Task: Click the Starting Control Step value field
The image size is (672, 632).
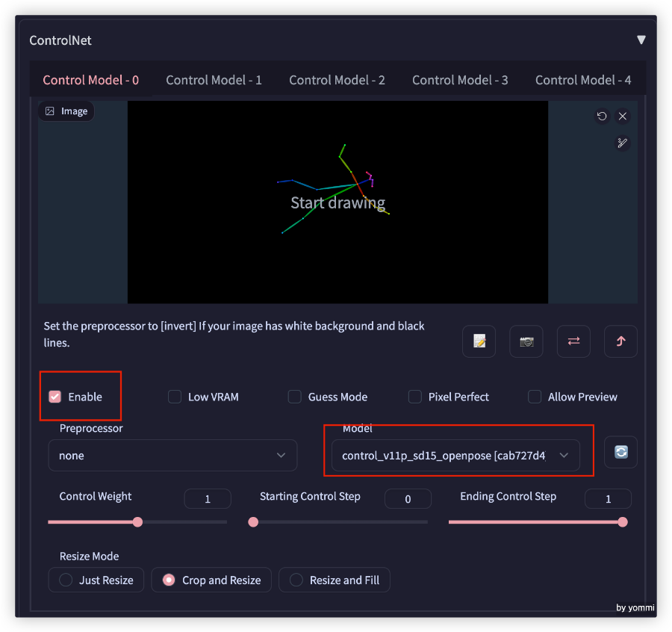Action: click(408, 499)
